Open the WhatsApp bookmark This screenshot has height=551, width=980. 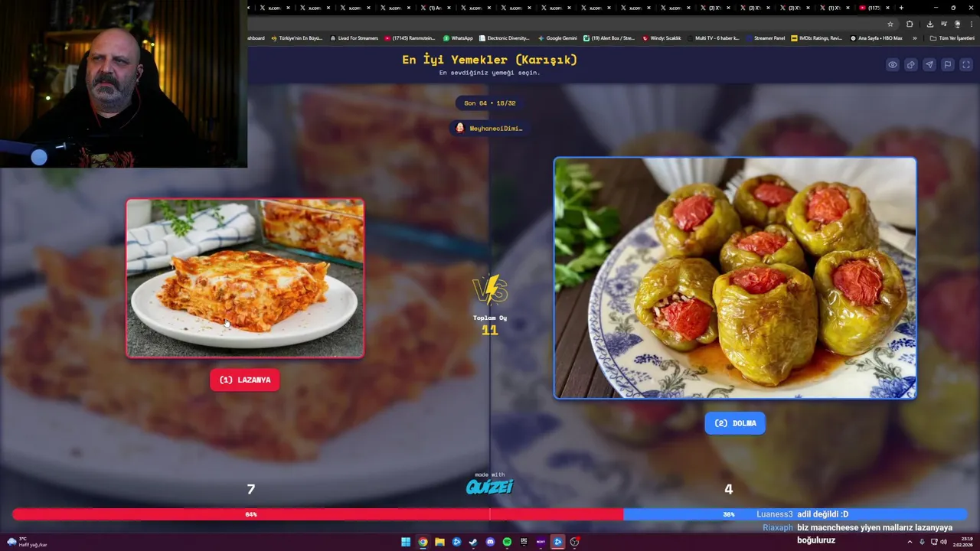pos(458,37)
